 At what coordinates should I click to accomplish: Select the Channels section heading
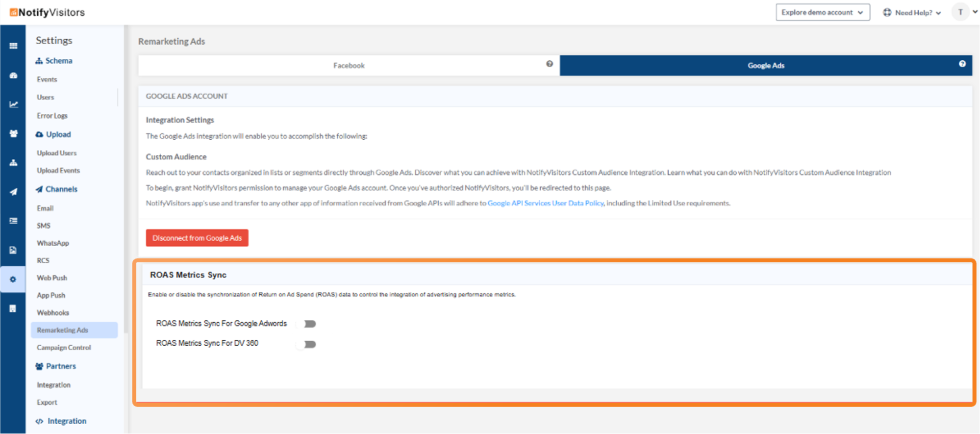click(x=56, y=189)
